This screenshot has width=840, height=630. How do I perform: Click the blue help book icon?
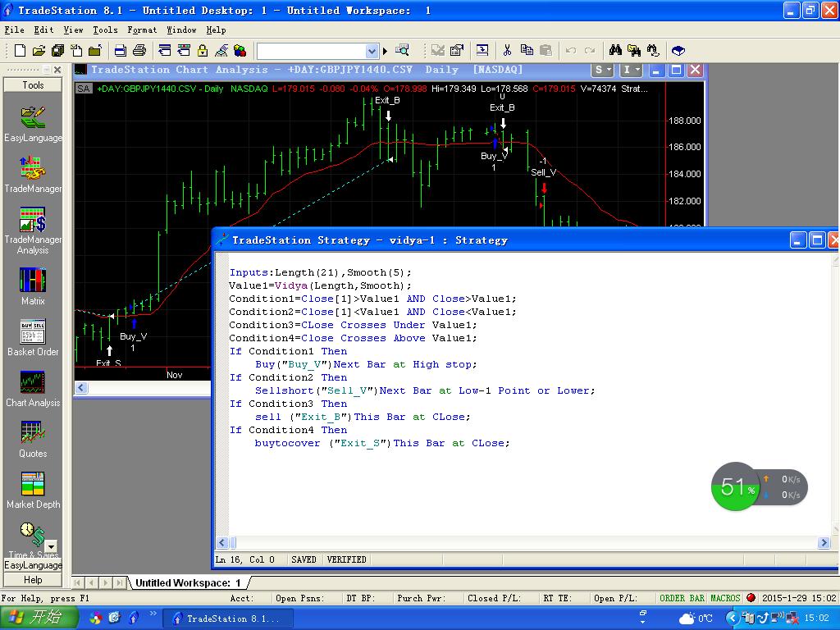coord(678,50)
